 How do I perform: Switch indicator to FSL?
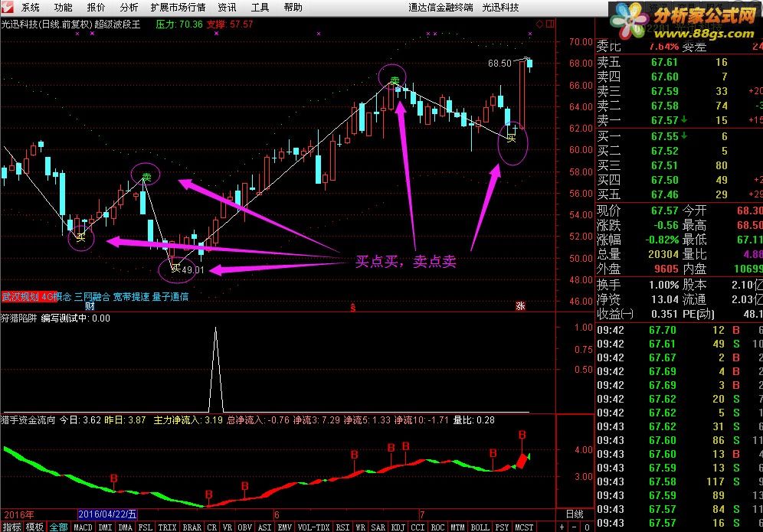(145, 527)
